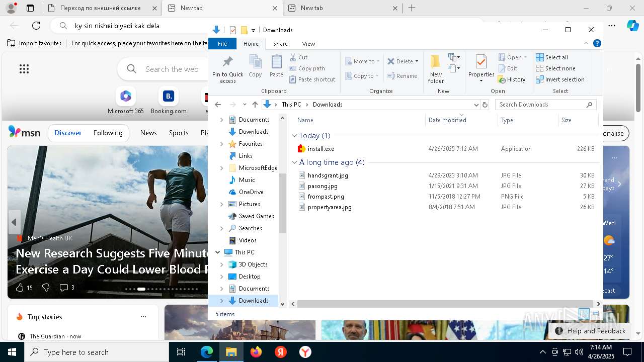
Task: Switch to the Share ribbon tab
Action: (280, 44)
